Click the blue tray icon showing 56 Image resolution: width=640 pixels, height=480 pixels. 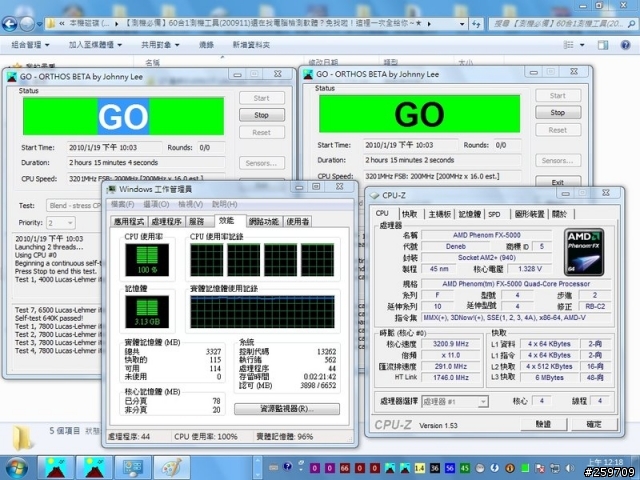(450, 468)
